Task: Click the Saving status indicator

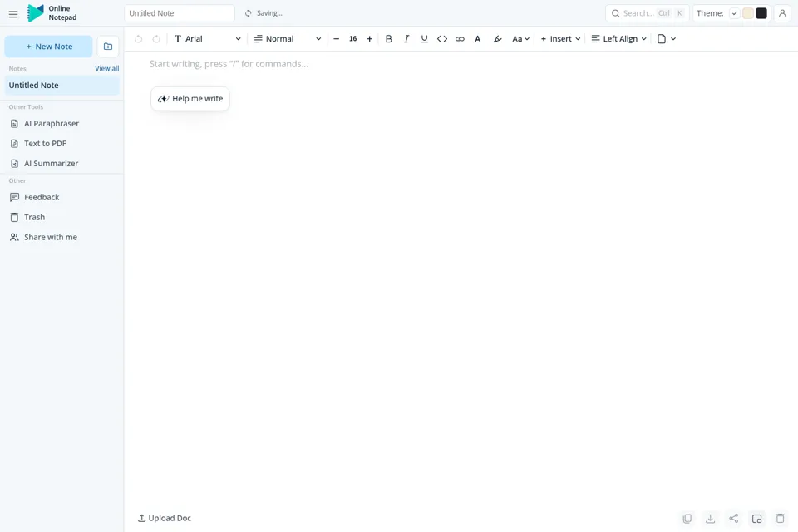Action: [x=264, y=13]
